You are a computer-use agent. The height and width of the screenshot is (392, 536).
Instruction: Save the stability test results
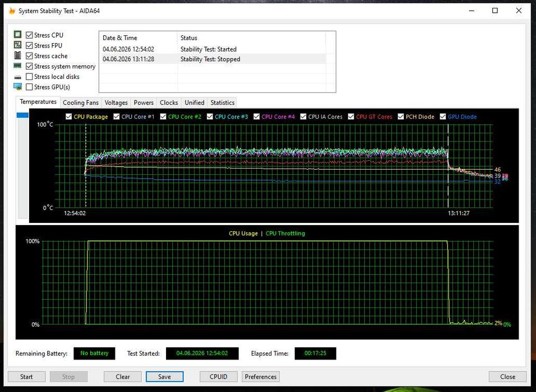click(x=164, y=377)
